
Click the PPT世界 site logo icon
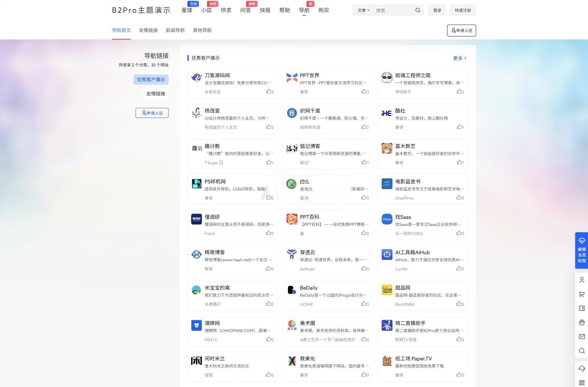(292, 78)
